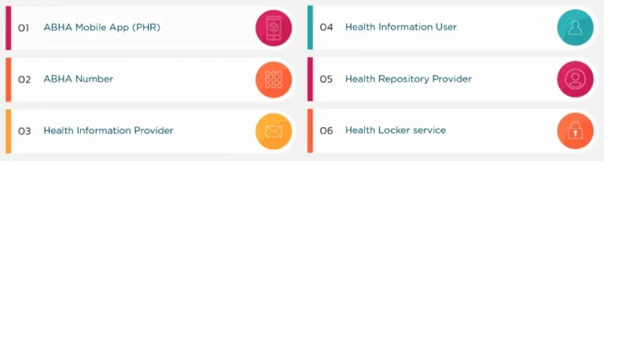The width and height of the screenshot is (644, 362).
Task: Click the number 05 beside Health Repository Provider
Action: tap(326, 79)
